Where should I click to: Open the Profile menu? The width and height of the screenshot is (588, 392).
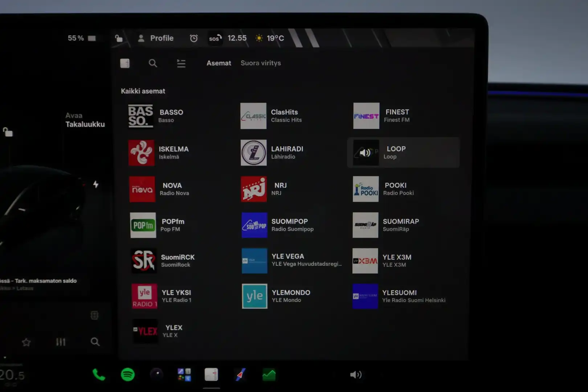(x=156, y=38)
